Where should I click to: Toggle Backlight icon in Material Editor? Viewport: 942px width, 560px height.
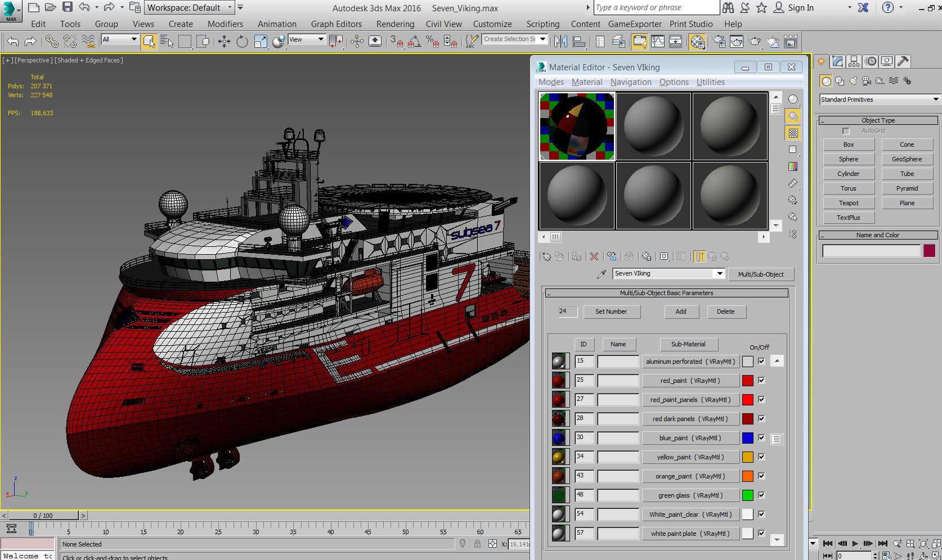[793, 116]
